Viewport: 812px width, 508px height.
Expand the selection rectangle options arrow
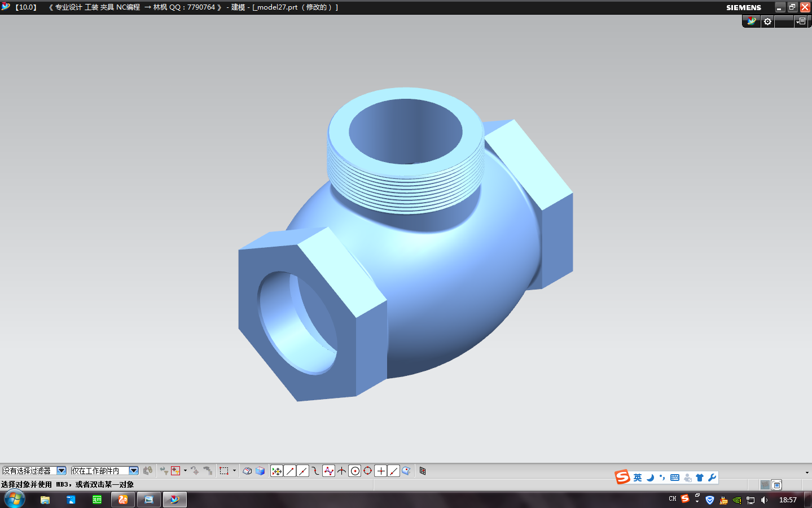[x=234, y=471]
